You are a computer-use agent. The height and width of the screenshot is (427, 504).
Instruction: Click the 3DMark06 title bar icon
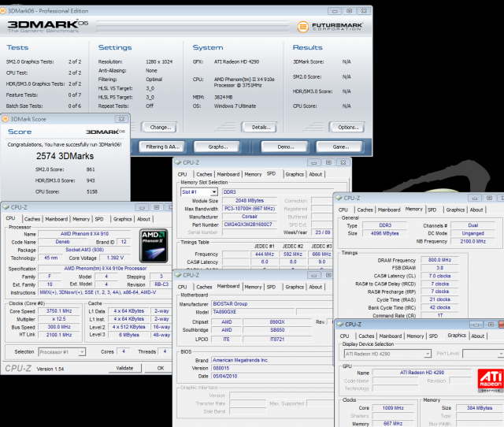point(3,11)
